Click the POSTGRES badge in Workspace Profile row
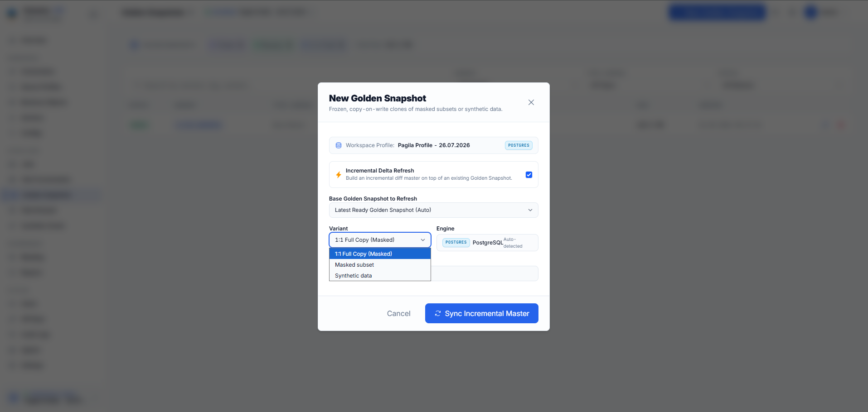 pyautogui.click(x=519, y=145)
